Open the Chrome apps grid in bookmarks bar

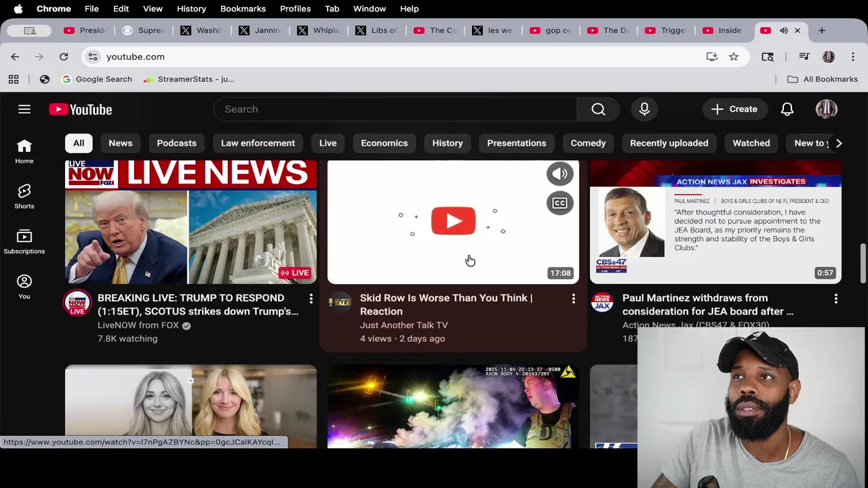[x=14, y=79]
